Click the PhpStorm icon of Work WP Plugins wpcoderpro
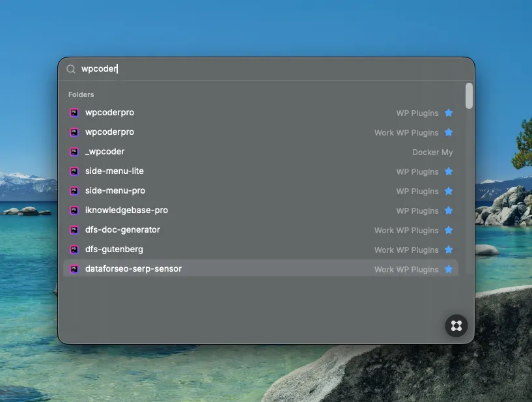The width and height of the screenshot is (532, 402). tap(74, 132)
